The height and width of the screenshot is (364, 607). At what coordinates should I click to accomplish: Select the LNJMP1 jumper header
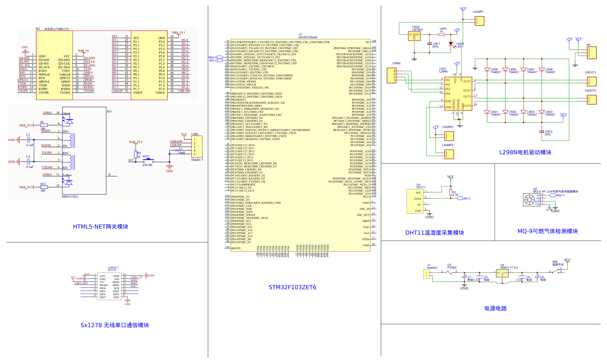tap(479, 21)
